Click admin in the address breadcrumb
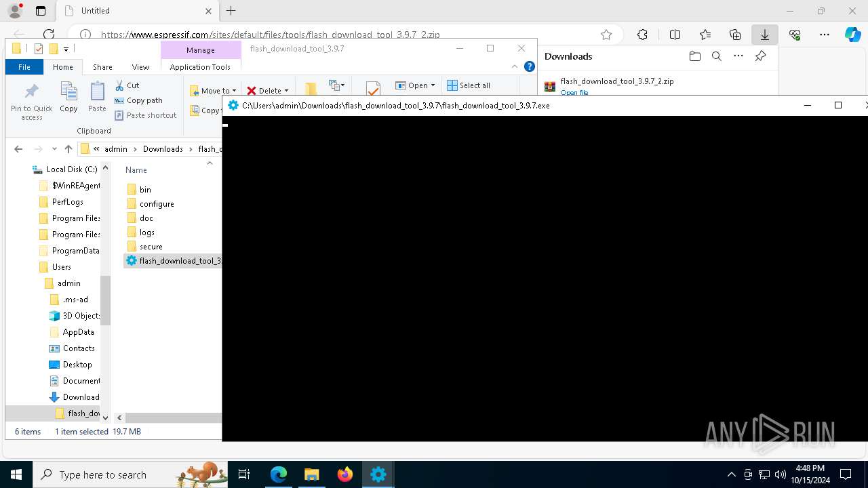The width and height of the screenshot is (868, 488). tap(116, 149)
